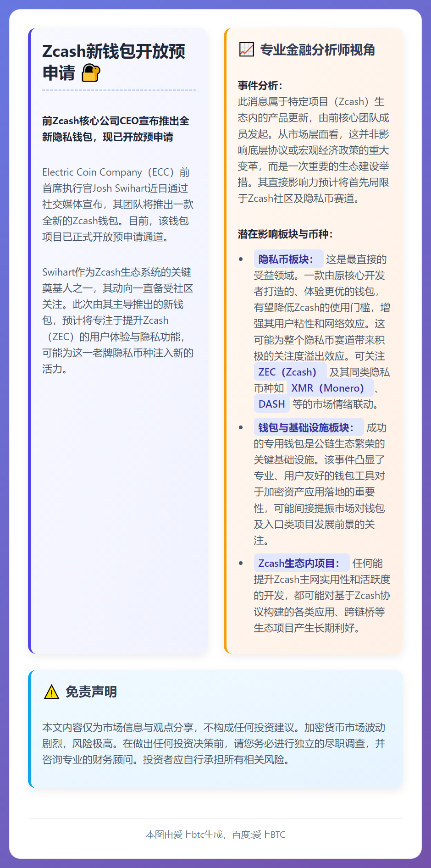The height and width of the screenshot is (868, 431).
Task: Click the bold summary starting 前Zcash核心公司CEO
Action: click(x=116, y=129)
